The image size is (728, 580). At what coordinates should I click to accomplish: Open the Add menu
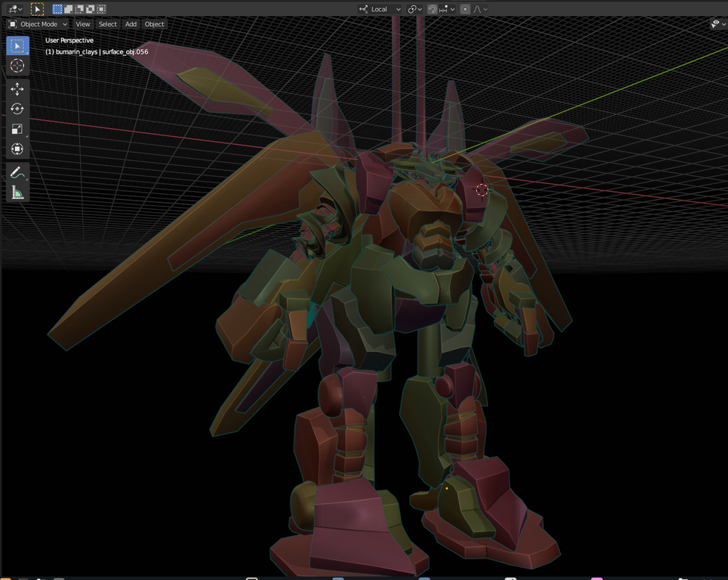(131, 24)
